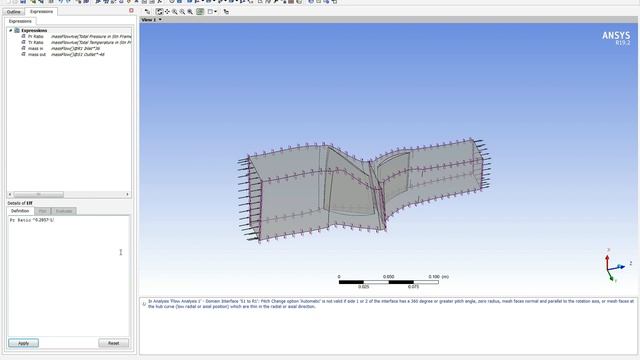Click the Apply button
The height and width of the screenshot is (360, 640).
tap(23, 343)
